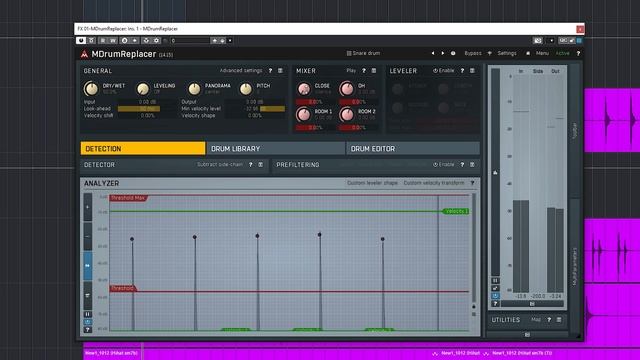This screenshot has width=640, height=360.
Task: Click the Read automation R button
Action: coord(103,40)
